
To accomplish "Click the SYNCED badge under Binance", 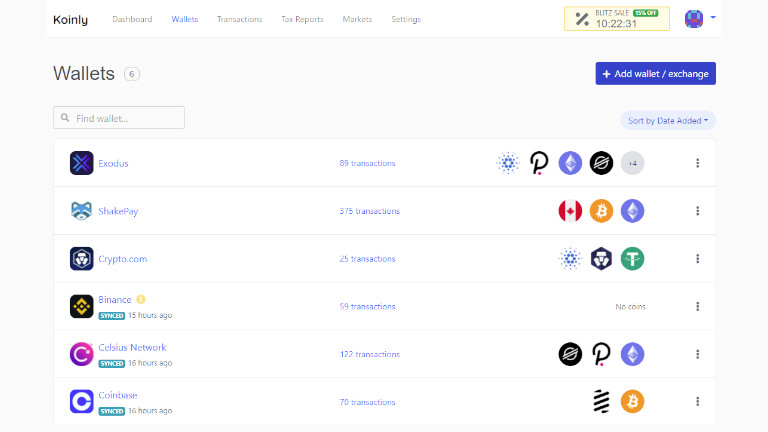I will click(x=112, y=315).
